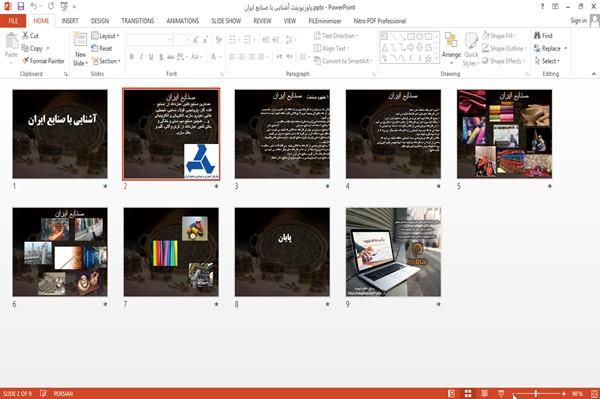Open Quick Styles gallery

click(471, 49)
